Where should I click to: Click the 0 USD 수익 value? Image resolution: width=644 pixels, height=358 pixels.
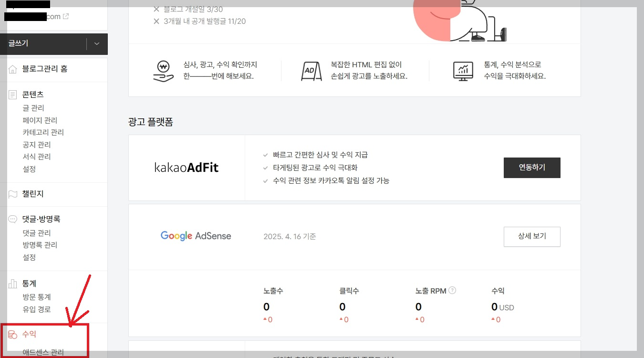(503, 307)
